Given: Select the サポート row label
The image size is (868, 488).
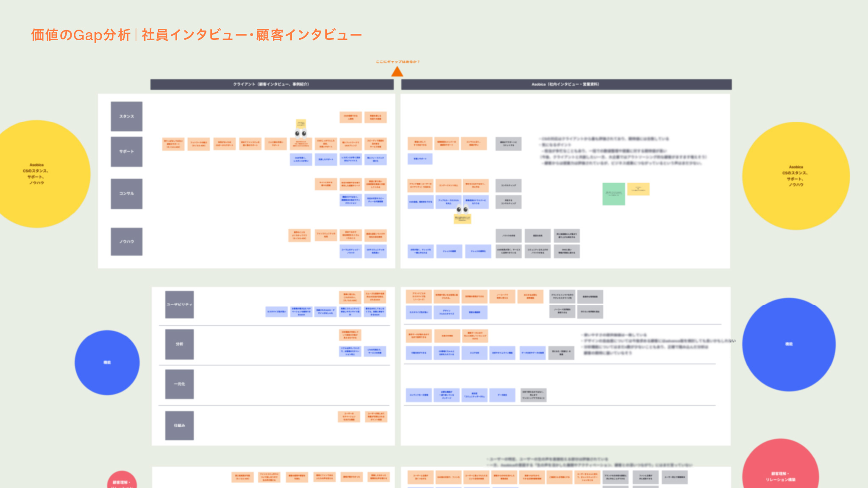Looking at the screenshot, I should tap(126, 150).
